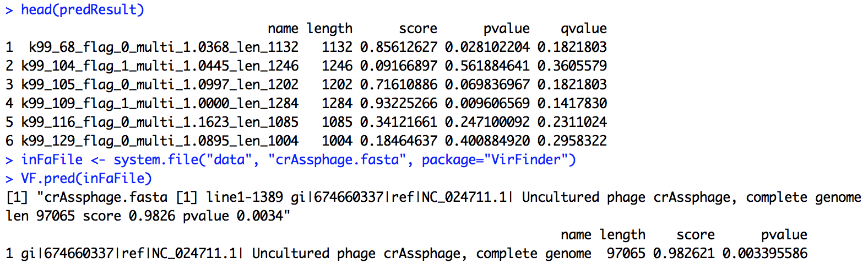Click contig name k99_104_flag_1_multi_1.0445_len_1246
This screenshot has height=268, width=868.
coord(160,66)
